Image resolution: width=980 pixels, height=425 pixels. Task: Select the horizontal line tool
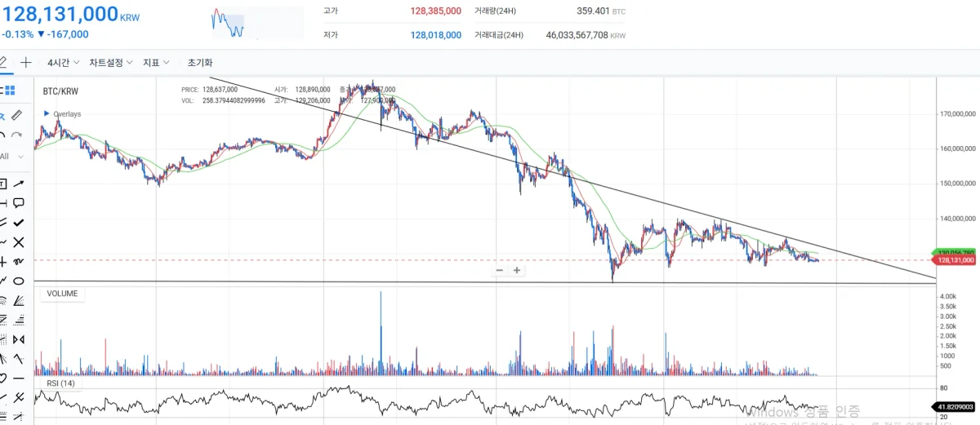click(x=18, y=379)
